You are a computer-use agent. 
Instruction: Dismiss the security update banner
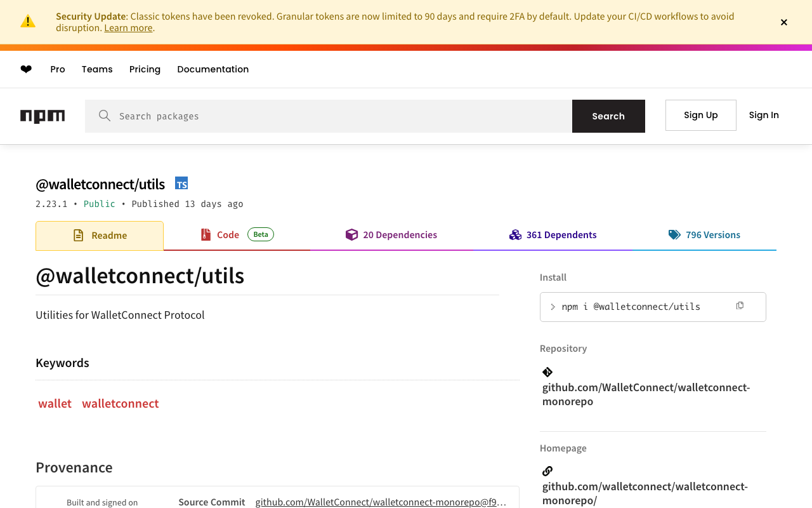click(784, 22)
